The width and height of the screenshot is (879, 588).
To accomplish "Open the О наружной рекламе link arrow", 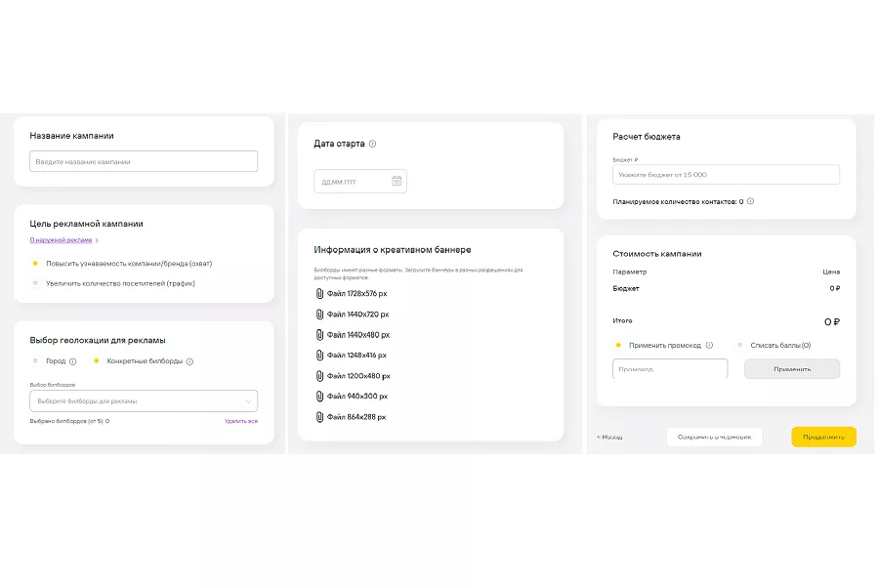I will tap(97, 239).
